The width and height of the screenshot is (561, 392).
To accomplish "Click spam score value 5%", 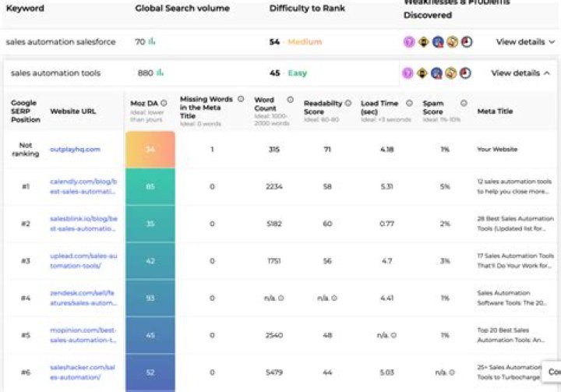I will click(x=445, y=186).
